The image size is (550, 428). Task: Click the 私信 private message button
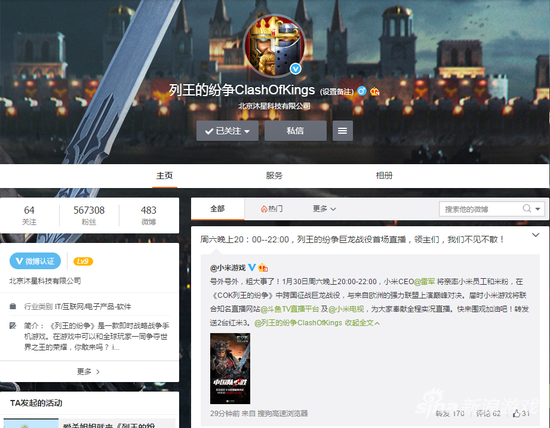pyautogui.click(x=295, y=131)
